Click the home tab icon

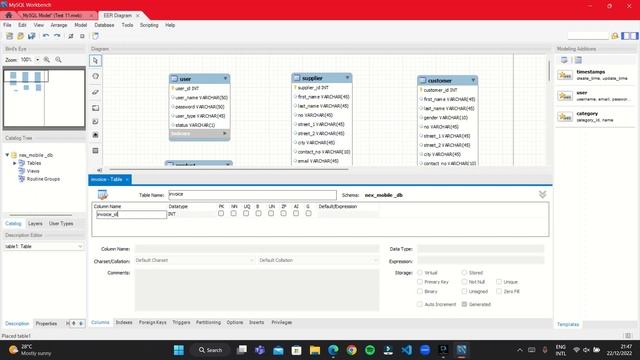(8, 15)
